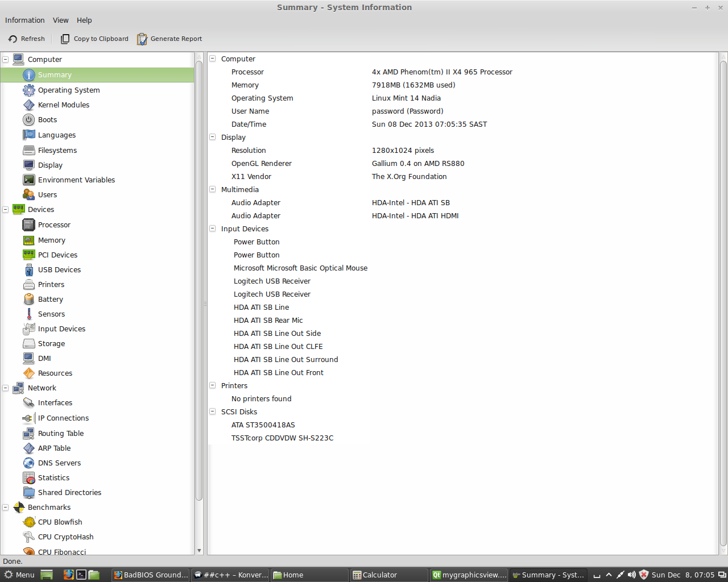The image size is (728, 582).
Task: Click the Kernel Modules icon
Action: (29, 105)
